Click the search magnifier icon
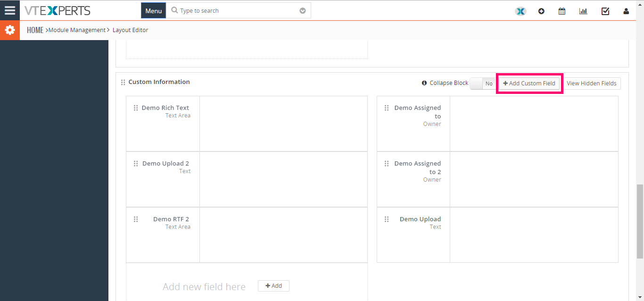This screenshot has width=644, height=301. pyautogui.click(x=174, y=10)
